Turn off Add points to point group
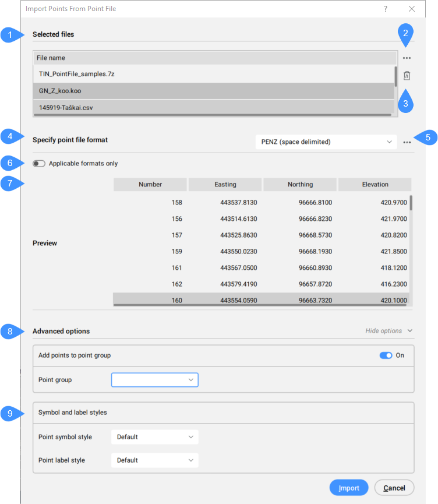The image size is (438, 504). click(386, 355)
